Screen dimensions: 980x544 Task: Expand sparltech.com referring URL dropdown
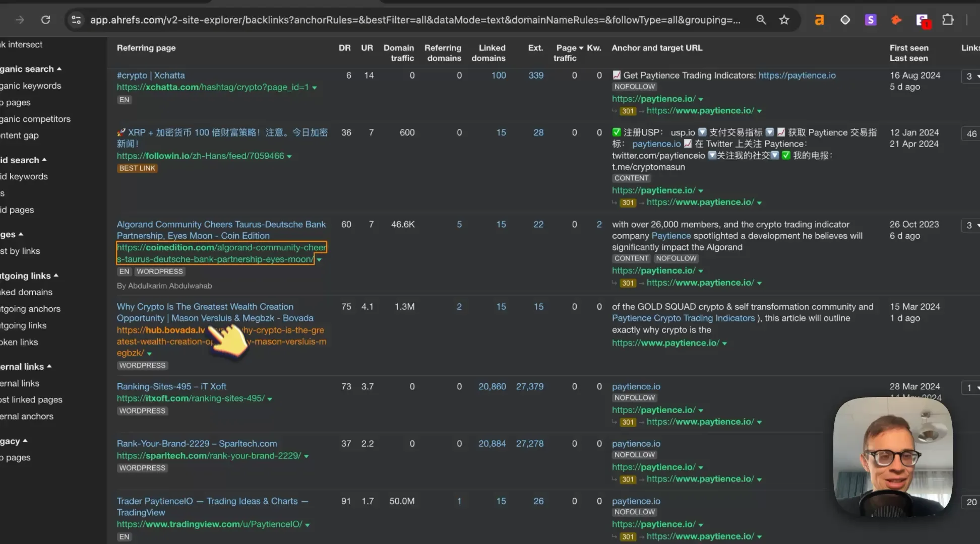(x=306, y=456)
